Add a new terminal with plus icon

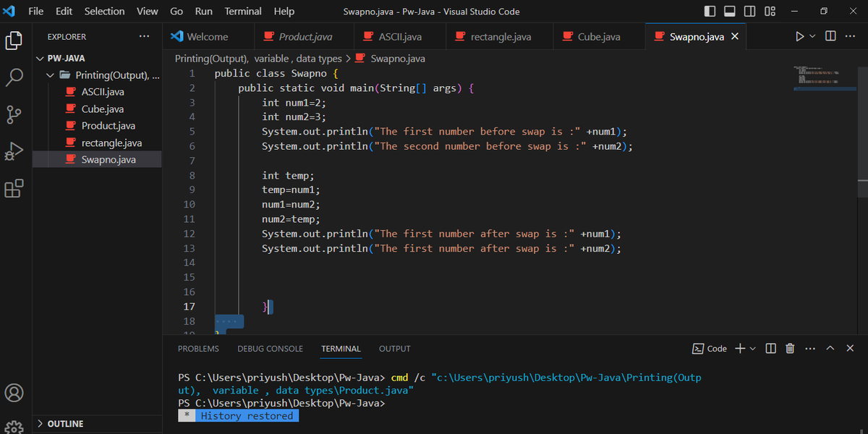tap(740, 349)
